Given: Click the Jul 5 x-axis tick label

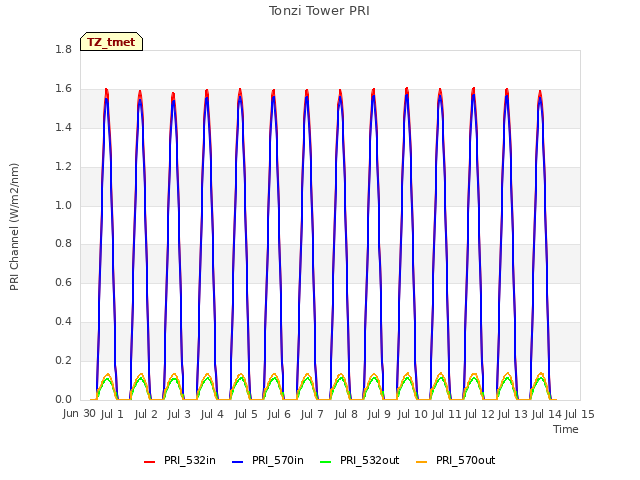Looking at the screenshot, I should [x=246, y=414].
